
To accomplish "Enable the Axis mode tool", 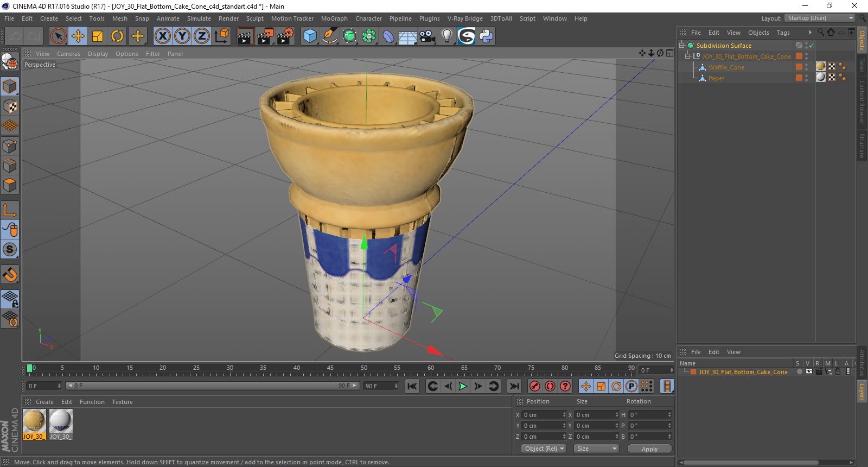I will [10, 210].
